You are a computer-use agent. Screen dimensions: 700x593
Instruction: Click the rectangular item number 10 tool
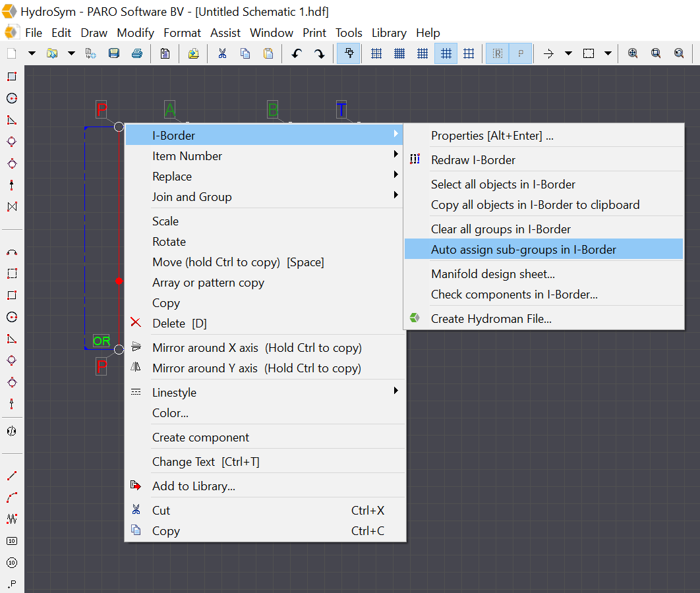[x=12, y=541]
